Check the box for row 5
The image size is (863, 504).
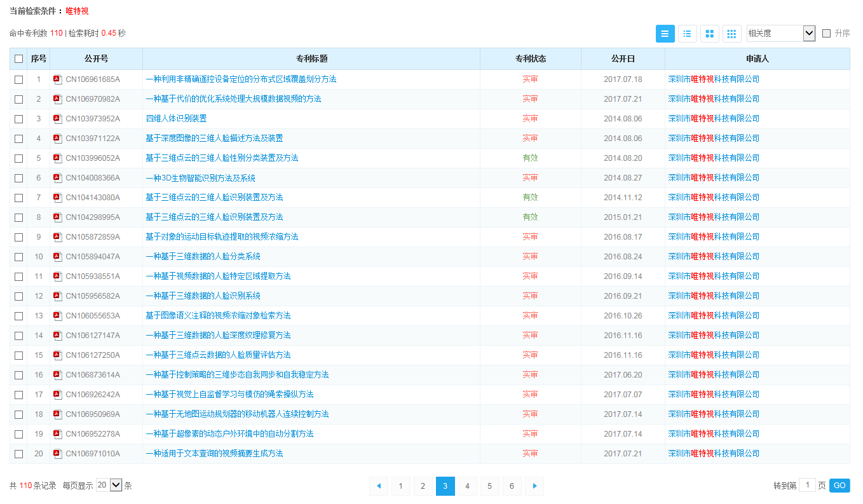click(x=19, y=158)
